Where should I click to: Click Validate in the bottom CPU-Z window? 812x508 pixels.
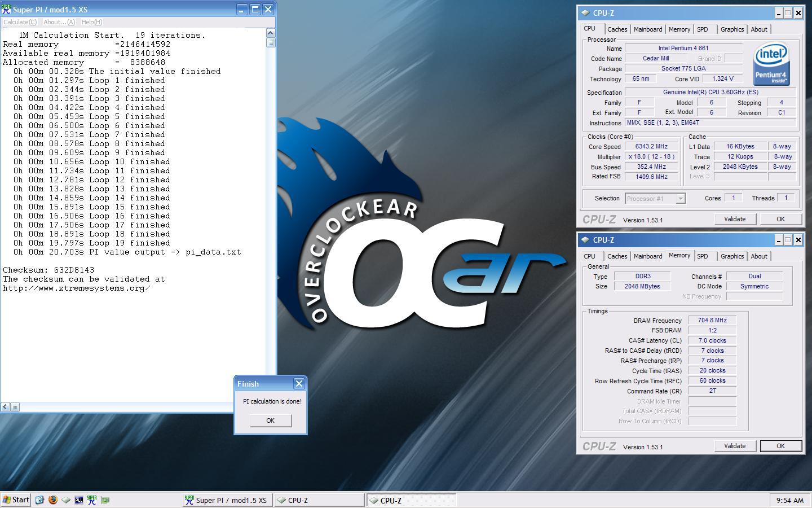click(x=735, y=446)
